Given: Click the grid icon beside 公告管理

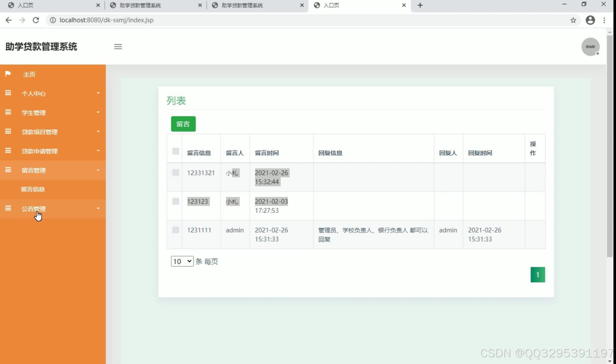Looking at the screenshot, I should tap(8, 208).
